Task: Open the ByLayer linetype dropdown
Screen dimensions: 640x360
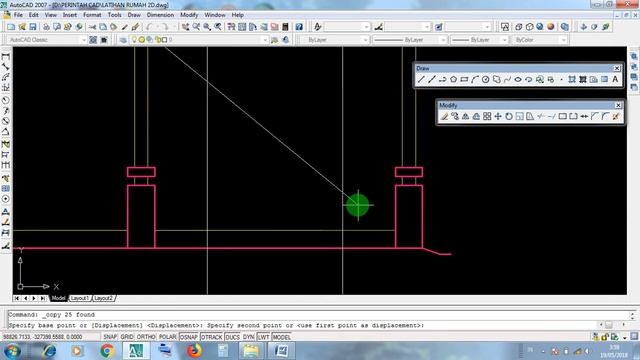Action: click(443, 40)
